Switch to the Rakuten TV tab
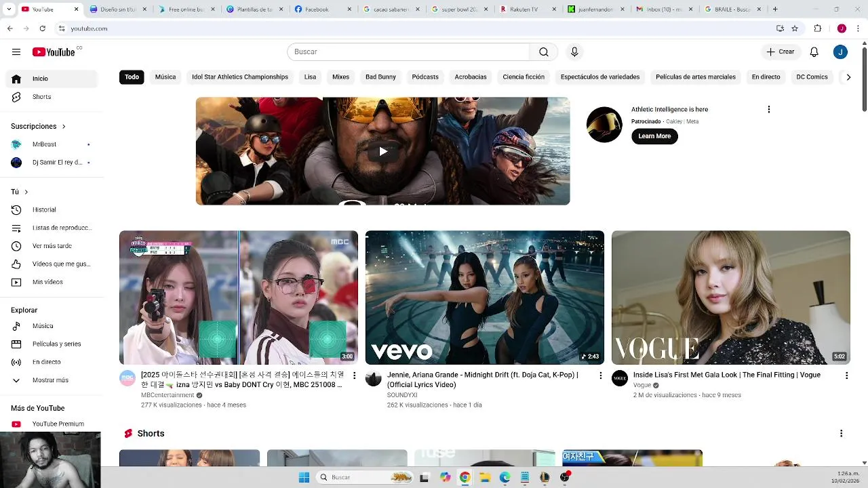This screenshot has height=488, width=868. 527,9
